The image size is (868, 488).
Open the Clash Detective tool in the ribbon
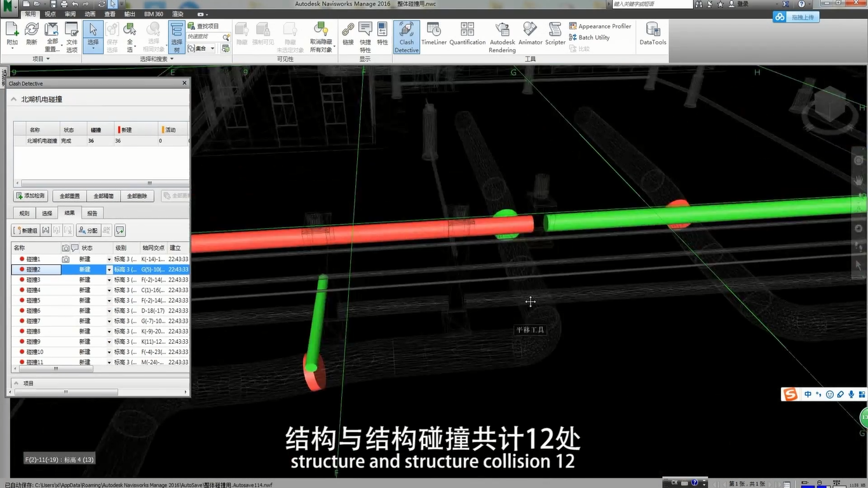click(407, 37)
